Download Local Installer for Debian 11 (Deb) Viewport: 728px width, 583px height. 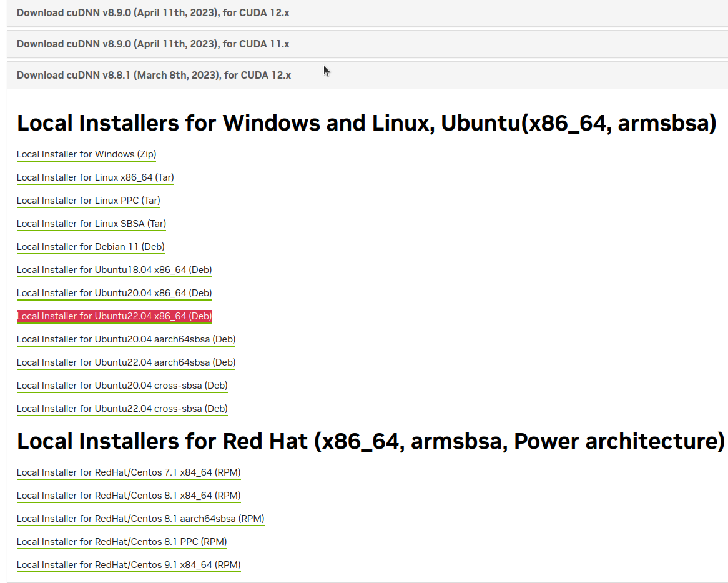click(91, 247)
